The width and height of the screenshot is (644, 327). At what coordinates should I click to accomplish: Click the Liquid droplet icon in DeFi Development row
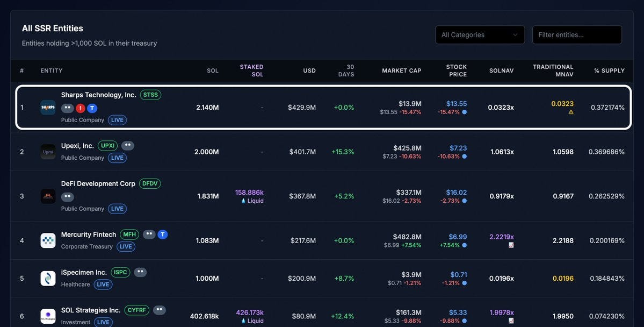[243, 201]
